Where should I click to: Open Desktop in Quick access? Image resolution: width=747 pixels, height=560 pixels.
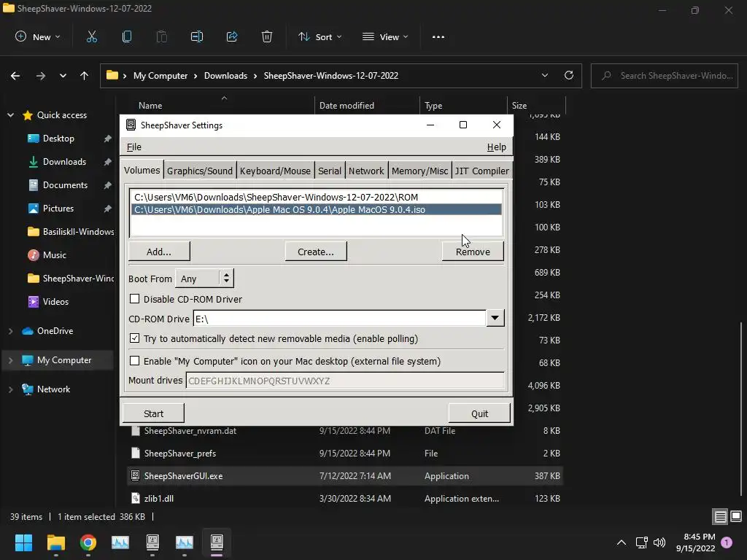click(58, 139)
